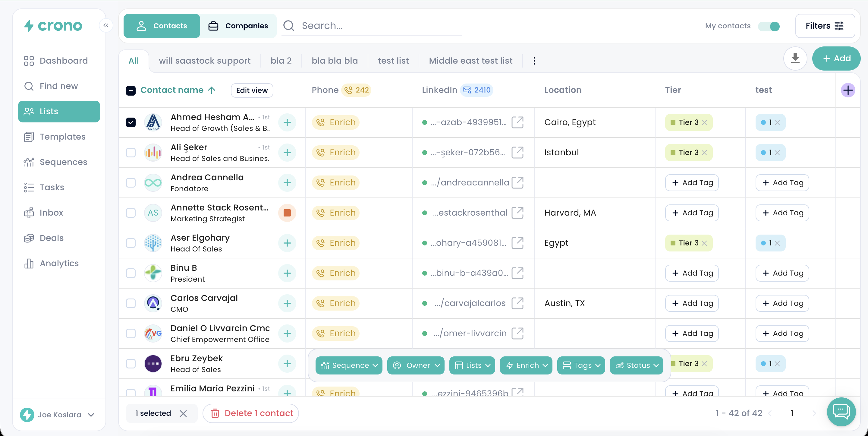Stop sequence icon for Annette Stack Rosenthal

click(x=287, y=213)
